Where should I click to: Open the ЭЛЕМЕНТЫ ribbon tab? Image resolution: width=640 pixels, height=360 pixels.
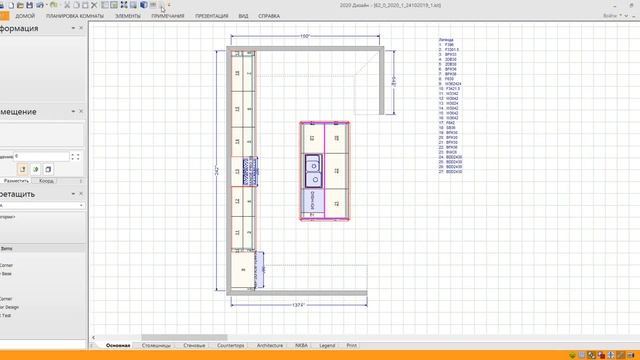pos(128,16)
